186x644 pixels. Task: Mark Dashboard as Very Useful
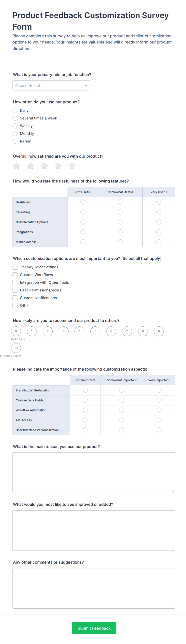click(x=159, y=202)
